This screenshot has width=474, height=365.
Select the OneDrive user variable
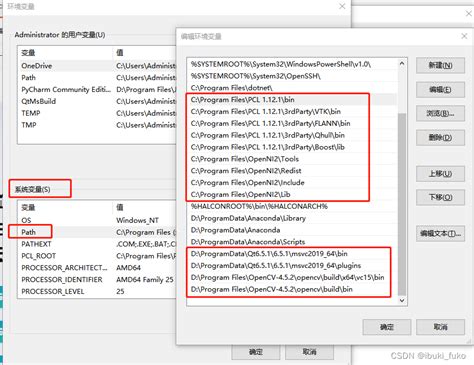97,66
